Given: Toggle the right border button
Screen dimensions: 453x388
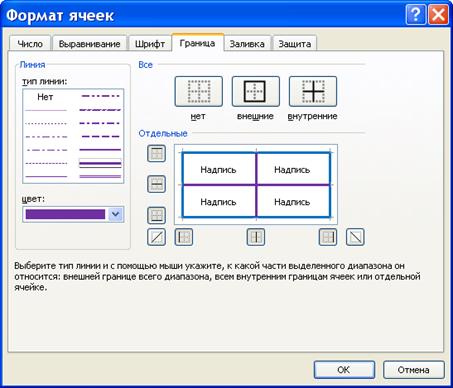Looking at the screenshot, I should [328, 237].
